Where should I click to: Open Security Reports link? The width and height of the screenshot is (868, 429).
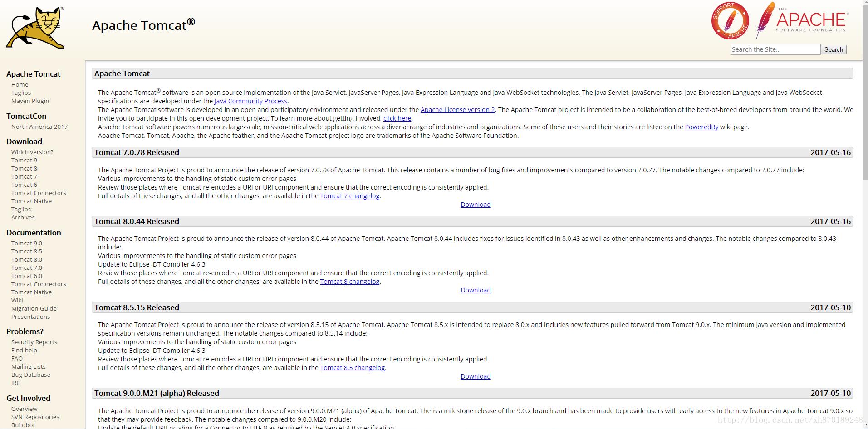pyautogui.click(x=34, y=342)
